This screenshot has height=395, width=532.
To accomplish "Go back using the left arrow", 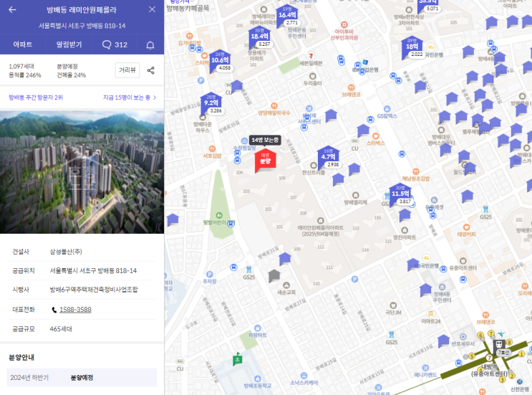I will click(12, 9).
